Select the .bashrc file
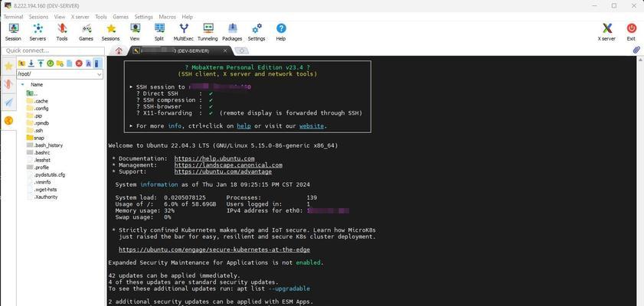Viewport: 644px width, 306px height. [x=38, y=152]
